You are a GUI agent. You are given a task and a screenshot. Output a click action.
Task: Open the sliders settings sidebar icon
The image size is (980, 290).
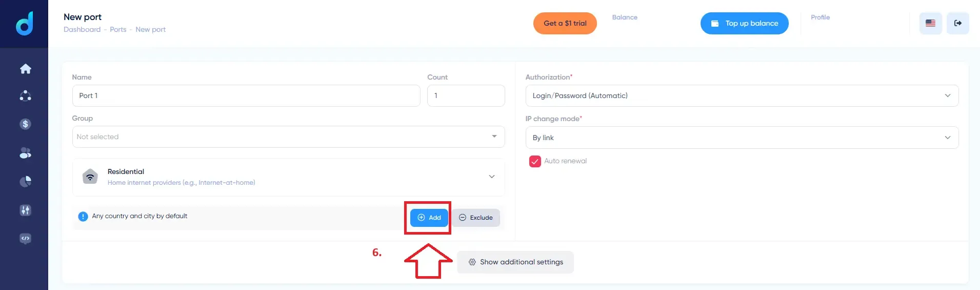click(25, 210)
